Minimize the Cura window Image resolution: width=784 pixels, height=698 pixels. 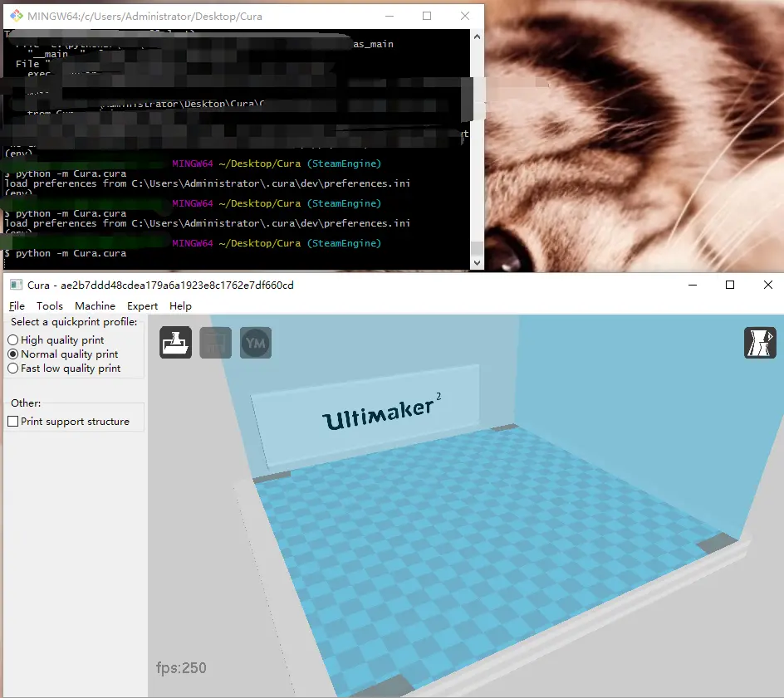pos(693,285)
